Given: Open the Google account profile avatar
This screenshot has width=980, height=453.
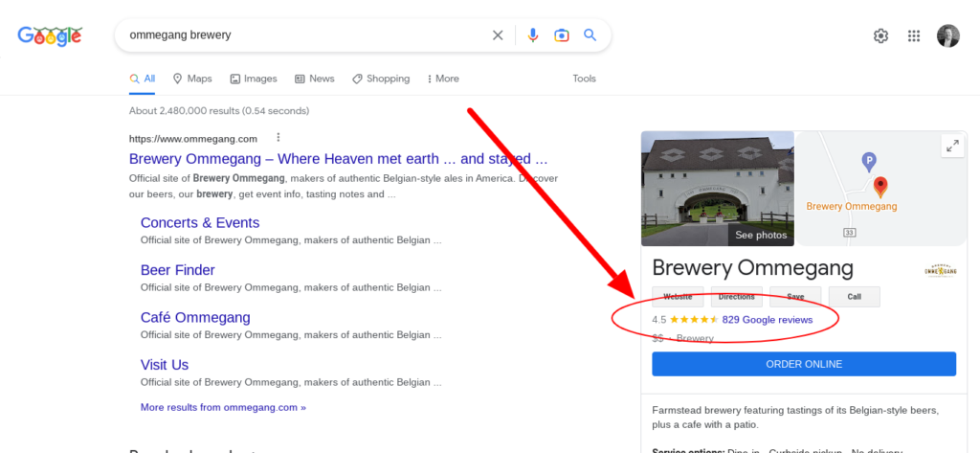Looking at the screenshot, I should [x=947, y=35].
